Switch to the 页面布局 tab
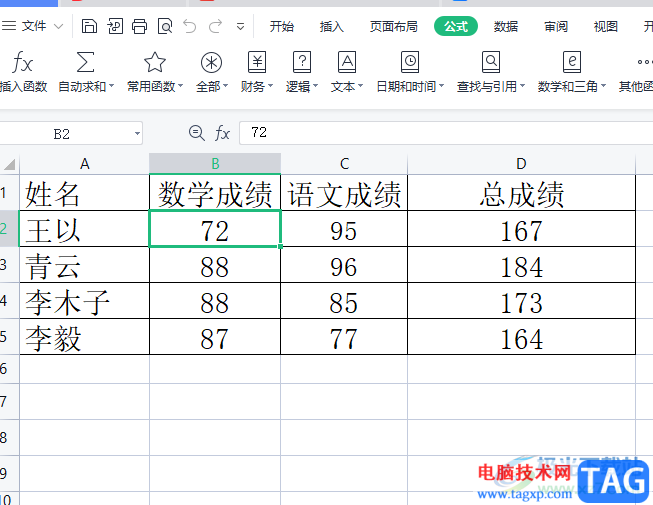 (394, 27)
